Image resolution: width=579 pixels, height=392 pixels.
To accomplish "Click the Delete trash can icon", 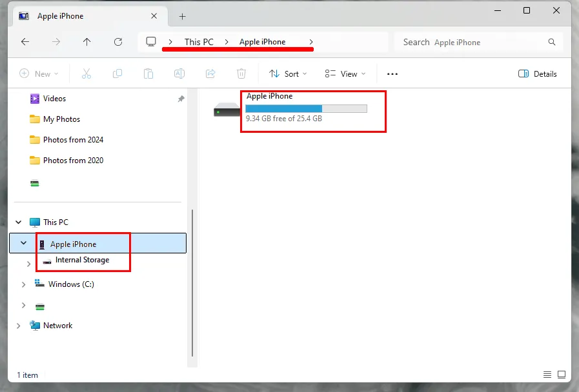I will (241, 73).
